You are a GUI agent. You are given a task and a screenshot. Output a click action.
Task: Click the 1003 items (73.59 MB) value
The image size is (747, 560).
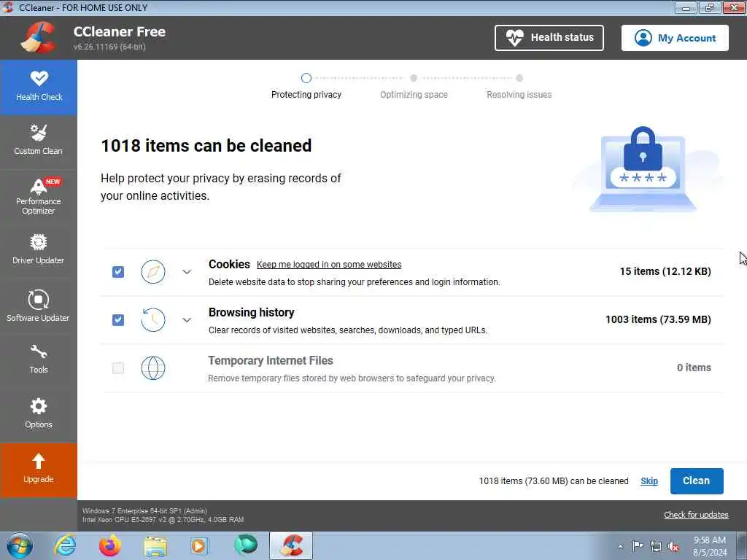[658, 319]
